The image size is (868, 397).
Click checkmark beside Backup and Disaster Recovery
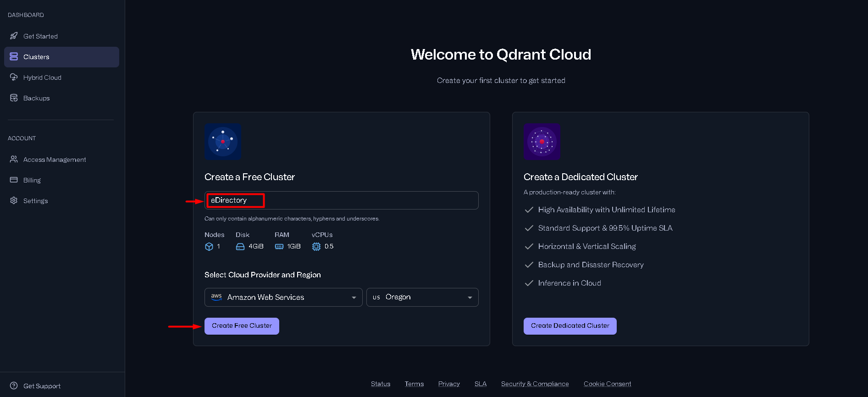coord(529,265)
